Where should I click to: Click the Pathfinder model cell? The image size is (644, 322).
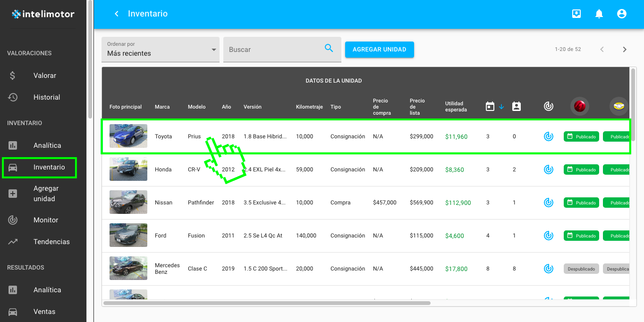coord(201,203)
